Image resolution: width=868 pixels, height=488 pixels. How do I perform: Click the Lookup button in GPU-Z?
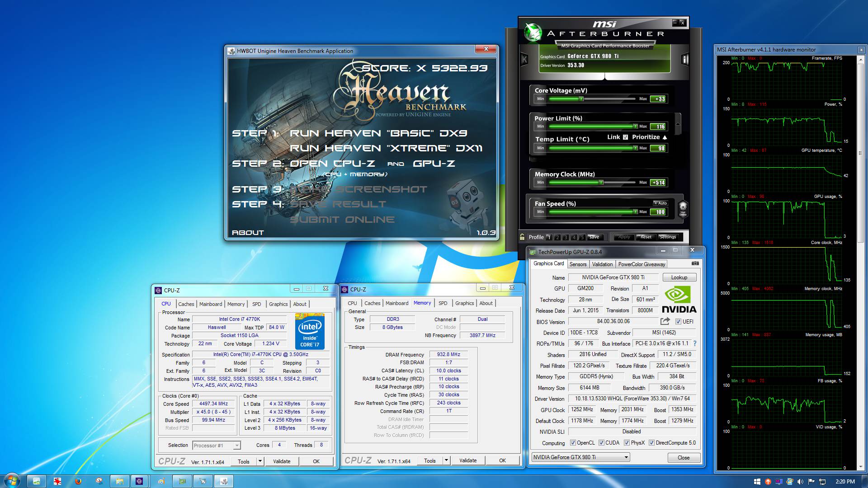point(679,277)
